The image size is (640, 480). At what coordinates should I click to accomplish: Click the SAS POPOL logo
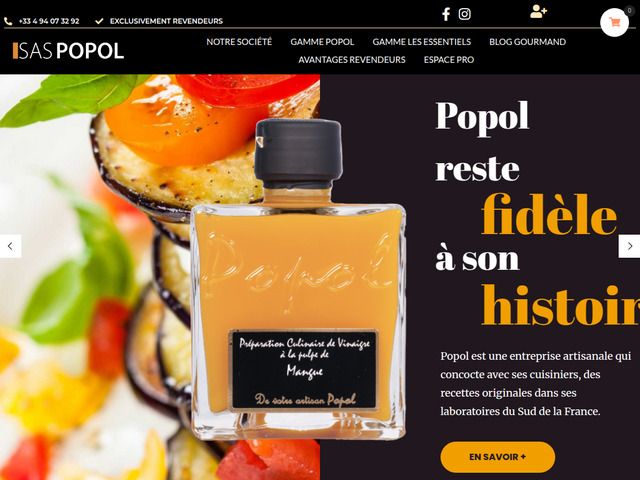(68, 51)
